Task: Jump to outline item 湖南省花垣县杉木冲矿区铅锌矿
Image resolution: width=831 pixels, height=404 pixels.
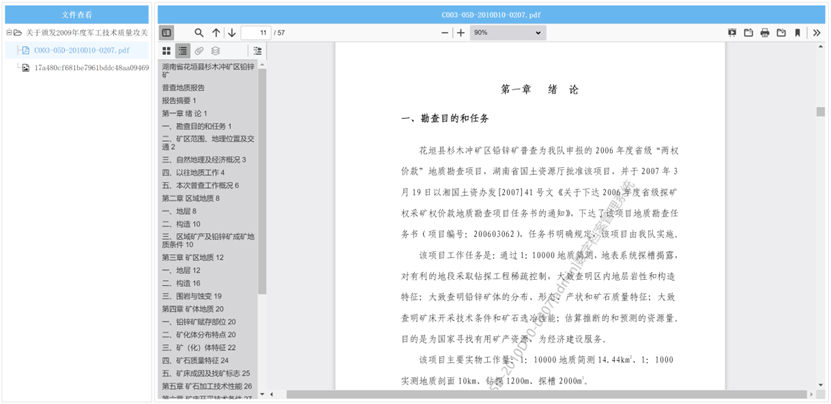Action: coord(208,71)
